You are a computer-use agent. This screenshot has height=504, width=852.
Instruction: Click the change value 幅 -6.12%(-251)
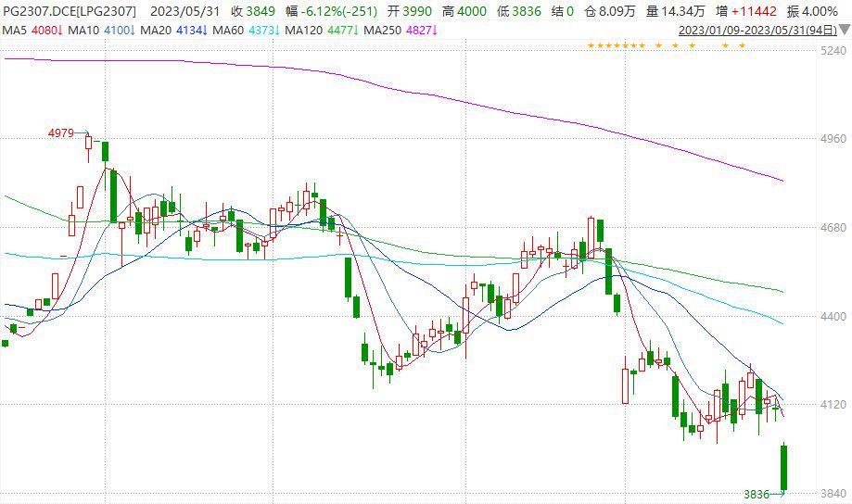click(x=332, y=11)
